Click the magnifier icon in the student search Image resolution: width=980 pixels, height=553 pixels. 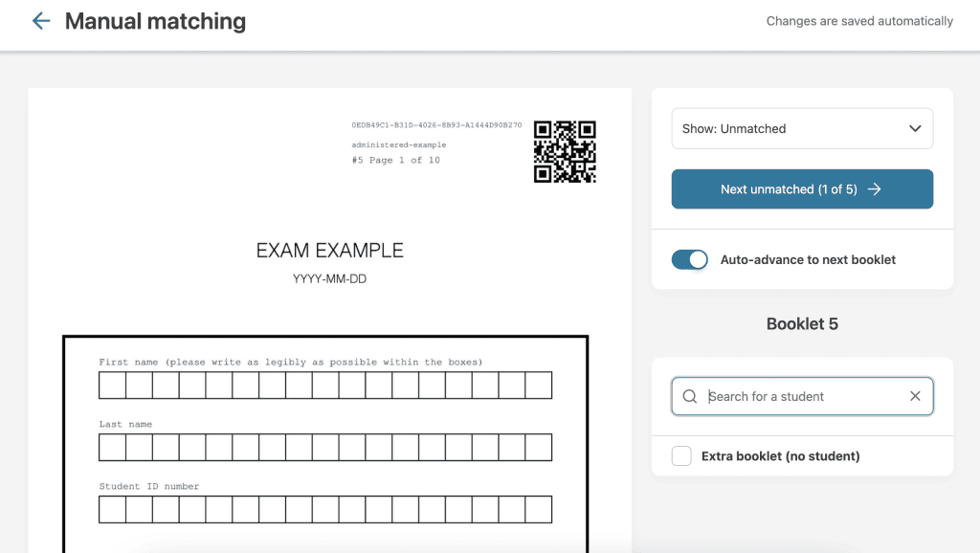coord(689,396)
